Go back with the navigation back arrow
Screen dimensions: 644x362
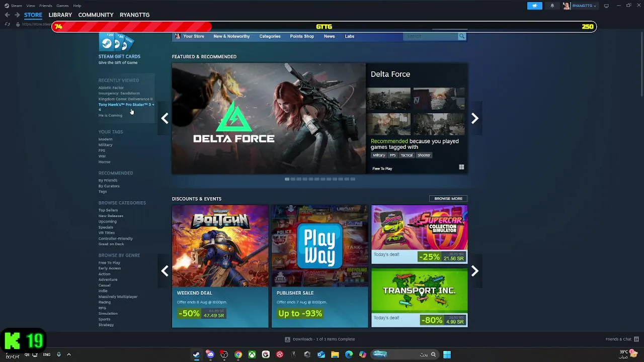(x=7, y=15)
